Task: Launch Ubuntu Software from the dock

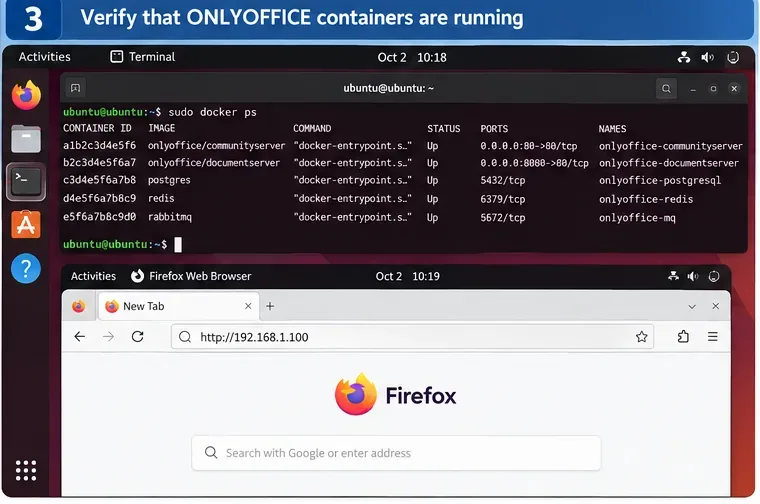Action: (26, 224)
